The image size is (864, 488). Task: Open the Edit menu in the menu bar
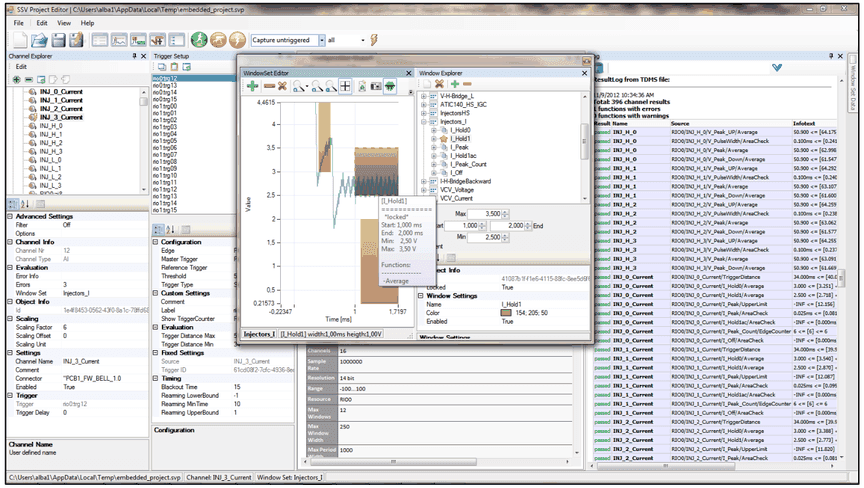pyautogui.click(x=42, y=23)
